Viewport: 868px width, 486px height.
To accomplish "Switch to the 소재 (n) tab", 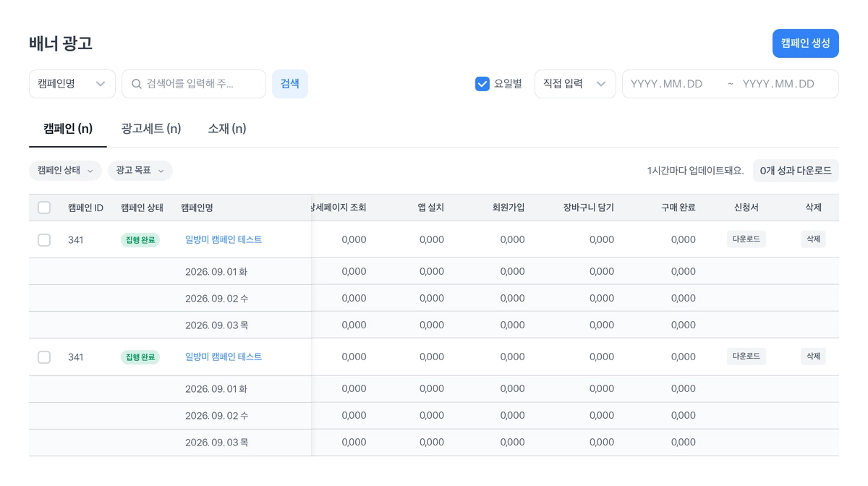I will point(227,129).
